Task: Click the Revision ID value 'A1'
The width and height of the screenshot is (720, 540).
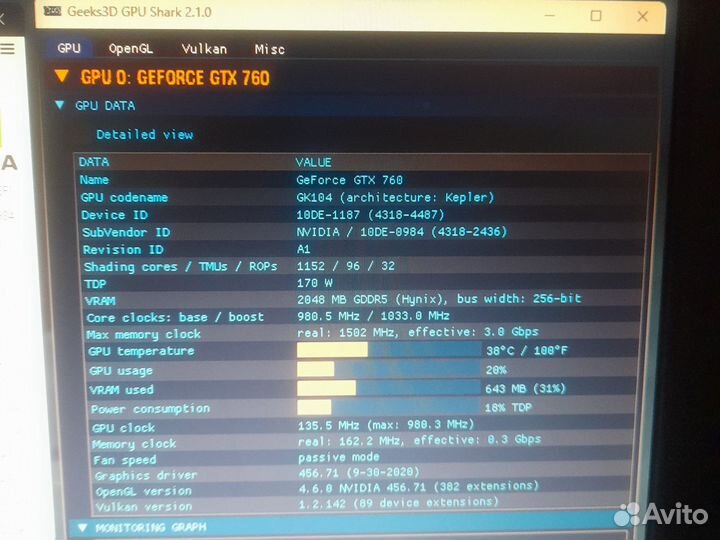Action: pyautogui.click(x=304, y=249)
